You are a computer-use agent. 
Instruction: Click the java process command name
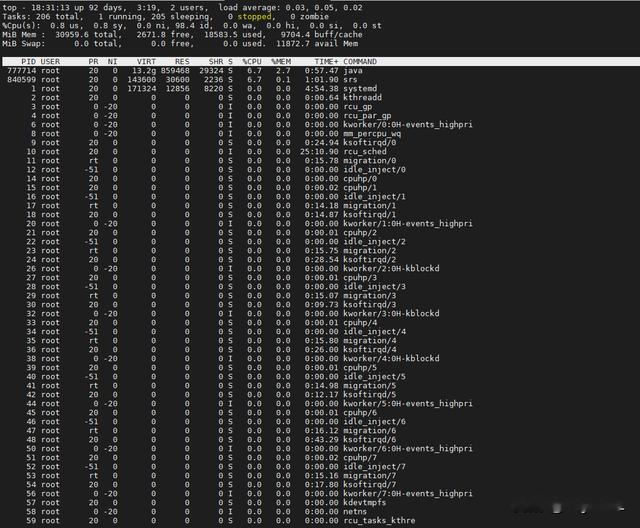353,71
